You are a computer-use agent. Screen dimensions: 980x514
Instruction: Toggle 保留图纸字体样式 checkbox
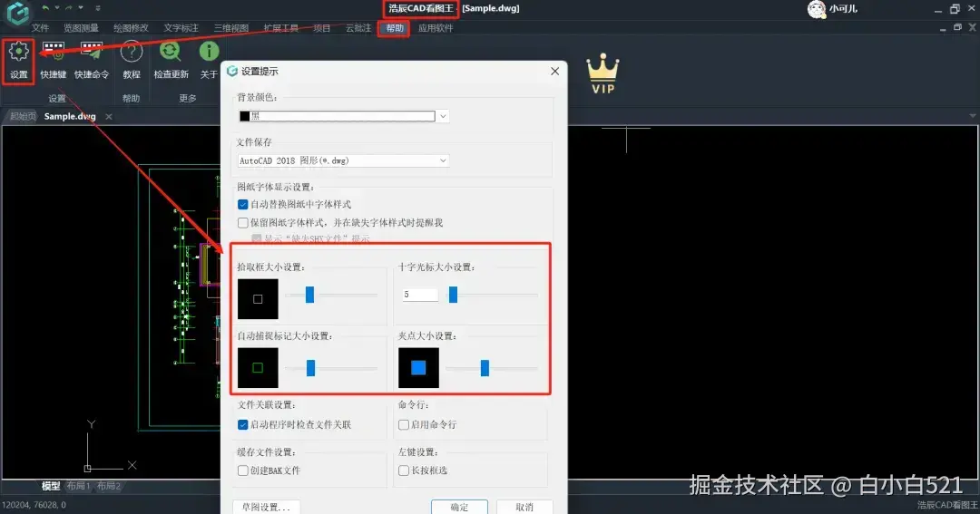click(x=242, y=222)
